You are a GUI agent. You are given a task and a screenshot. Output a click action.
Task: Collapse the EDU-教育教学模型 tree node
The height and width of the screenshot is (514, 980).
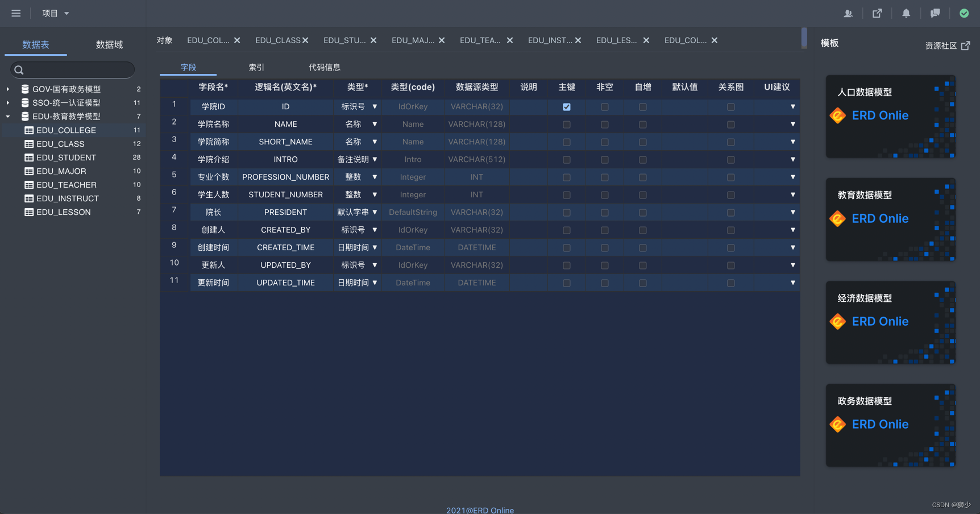pyautogui.click(x=8, y=116)
